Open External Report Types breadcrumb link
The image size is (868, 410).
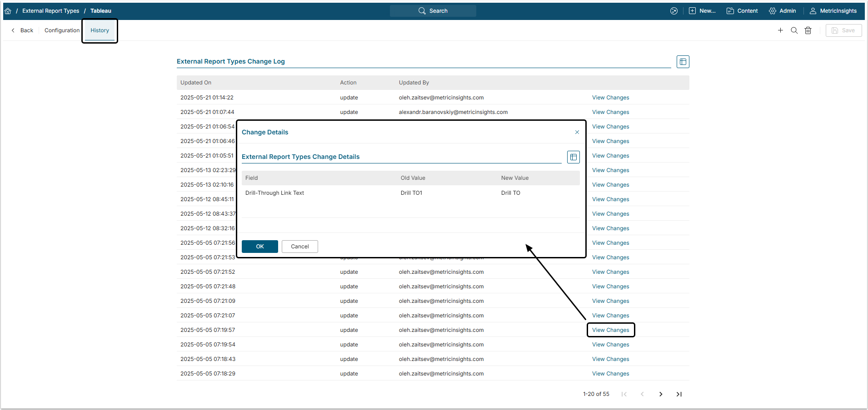(50, 11)
